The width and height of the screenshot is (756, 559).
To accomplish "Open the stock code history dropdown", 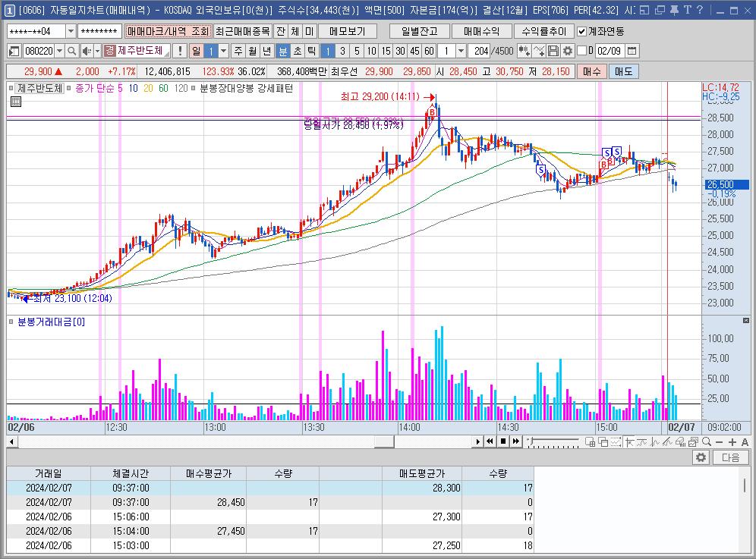I will pos(59,51).
